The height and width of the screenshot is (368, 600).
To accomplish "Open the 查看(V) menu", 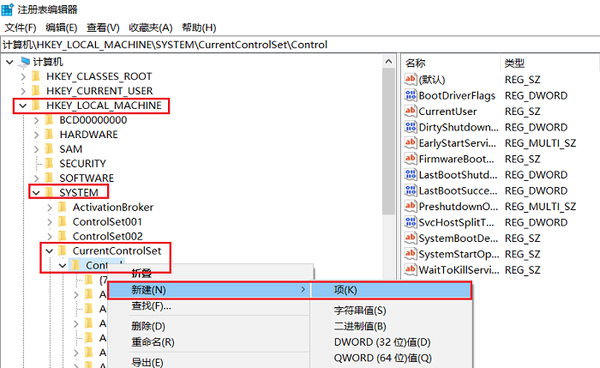I will pyautogui.click(x=103, y=28).
